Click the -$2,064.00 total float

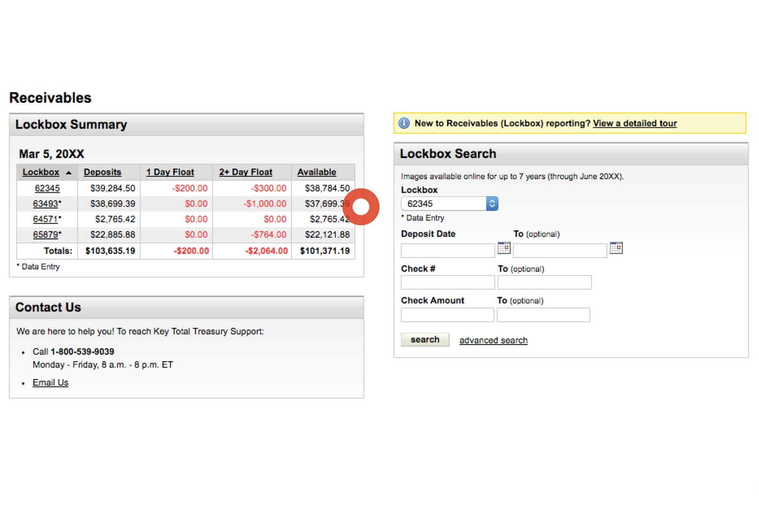pyautogui.click(x=266, y=251)
